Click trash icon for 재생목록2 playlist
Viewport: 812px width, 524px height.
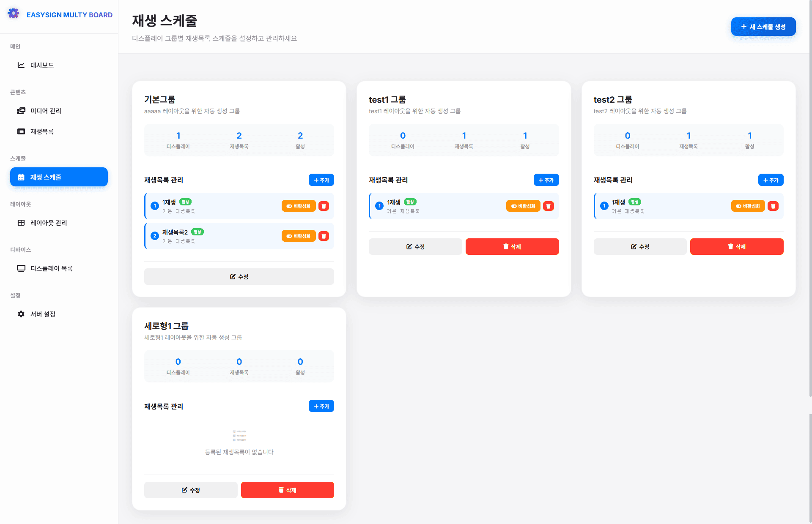point(324,236)
